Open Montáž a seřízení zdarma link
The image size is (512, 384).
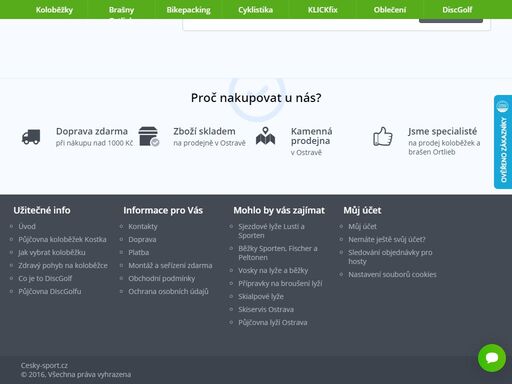(170, 265)
